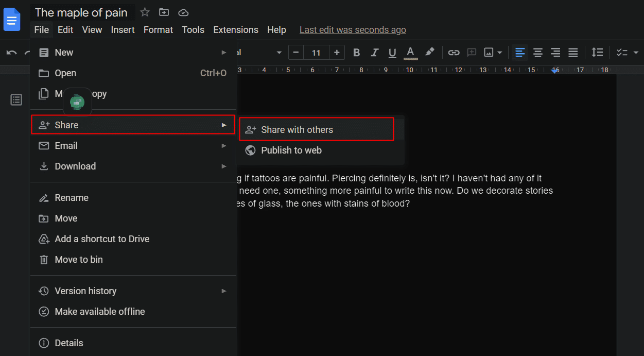This screenshot has width=644, height=356.
Task: Click the arrow beside the Download entry
Action: (x=223, y=166)
